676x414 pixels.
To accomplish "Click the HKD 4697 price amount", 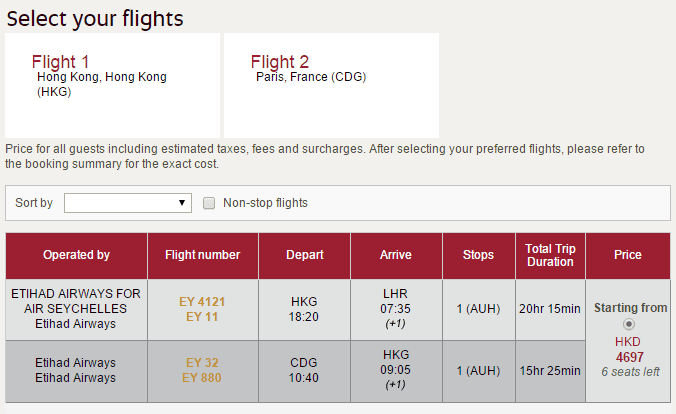I will tap(630, 357).
